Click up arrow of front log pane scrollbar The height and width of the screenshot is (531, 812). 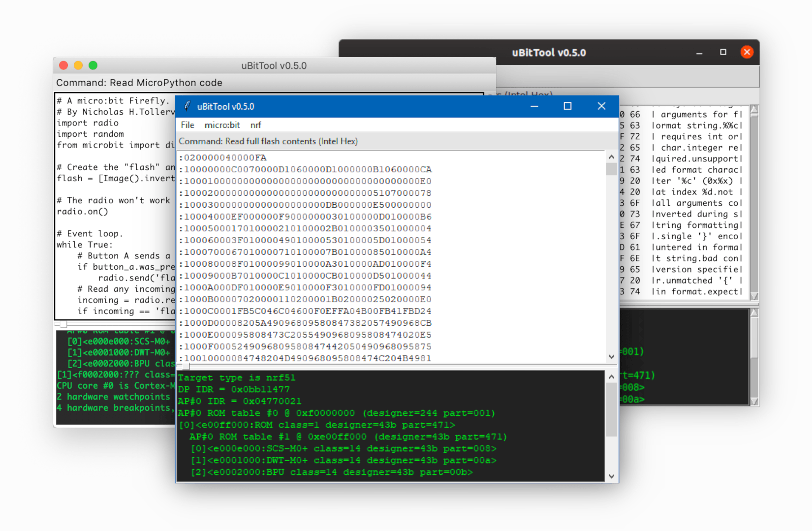[x=611, y=377]
